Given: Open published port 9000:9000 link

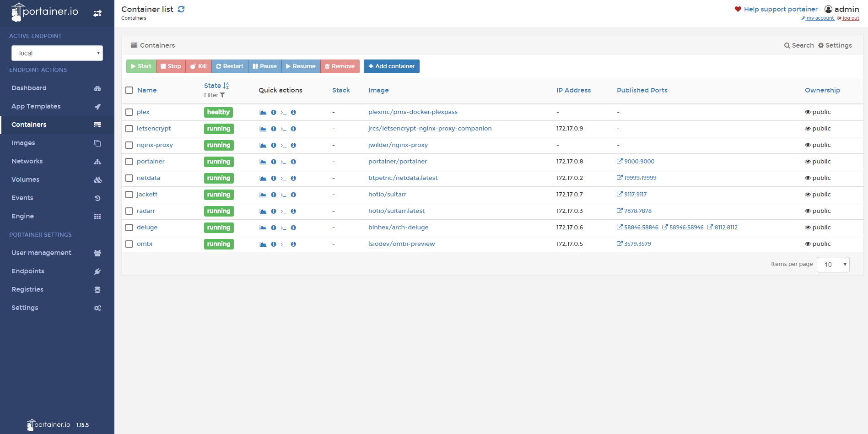Looking at the screenshot, I should tap(636, 162).
